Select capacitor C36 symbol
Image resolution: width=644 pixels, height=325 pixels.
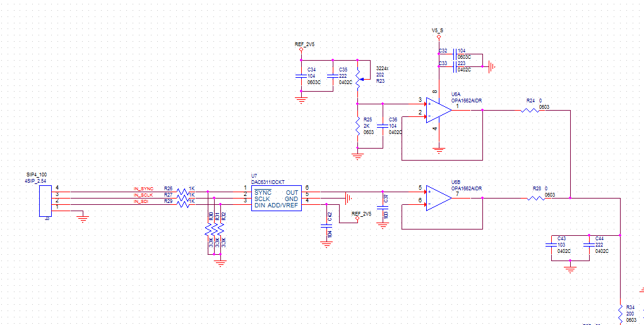coord(383,127)
